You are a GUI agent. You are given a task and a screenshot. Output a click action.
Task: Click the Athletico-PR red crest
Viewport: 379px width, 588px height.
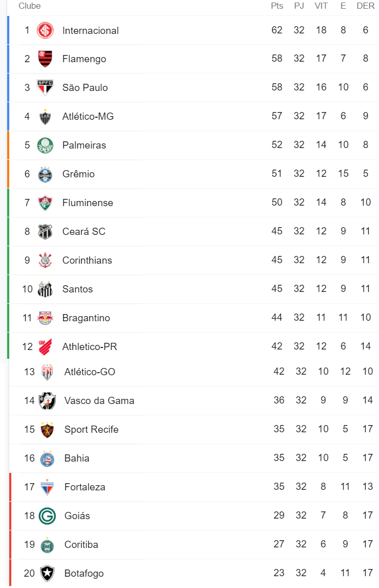[45, 347]
